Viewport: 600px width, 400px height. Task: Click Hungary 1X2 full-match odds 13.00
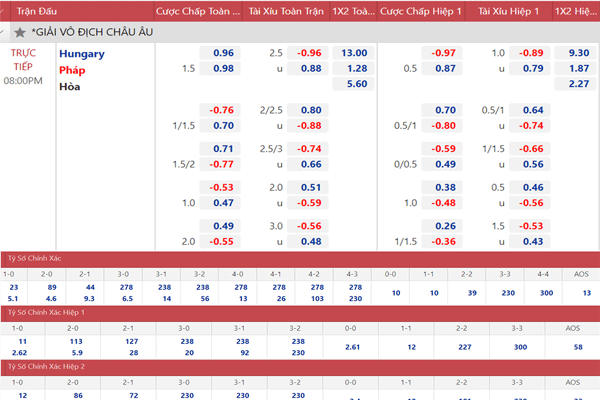353,52
